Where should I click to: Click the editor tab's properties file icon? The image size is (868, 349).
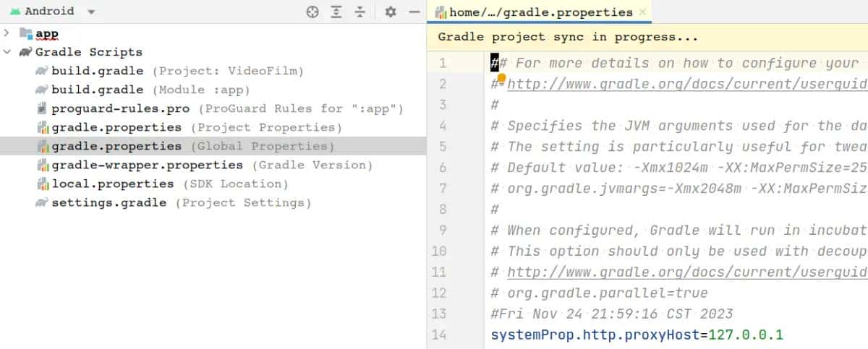(441, 12)
